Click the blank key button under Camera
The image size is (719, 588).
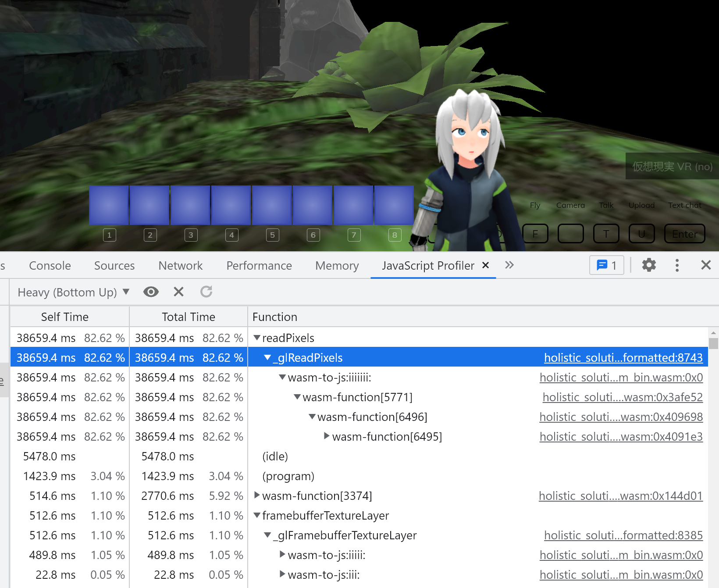[570, 234]
